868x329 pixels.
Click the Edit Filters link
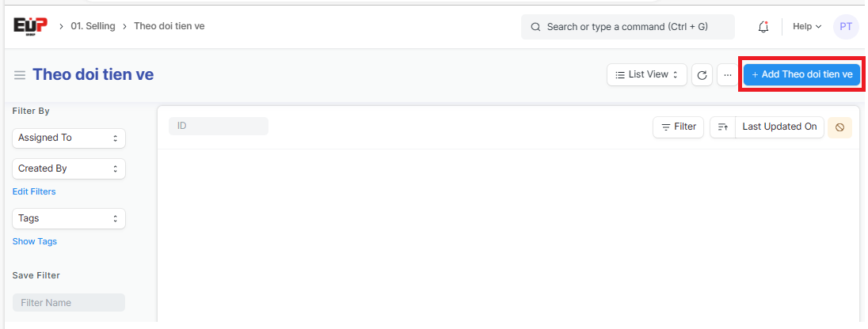point(34,192)
